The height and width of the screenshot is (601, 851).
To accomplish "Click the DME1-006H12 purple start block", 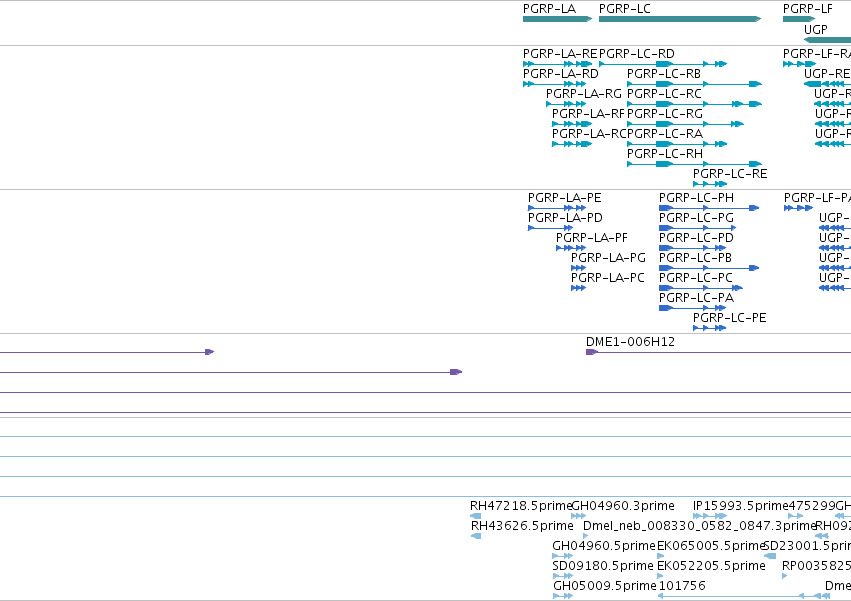I will (x=592, y=352).
